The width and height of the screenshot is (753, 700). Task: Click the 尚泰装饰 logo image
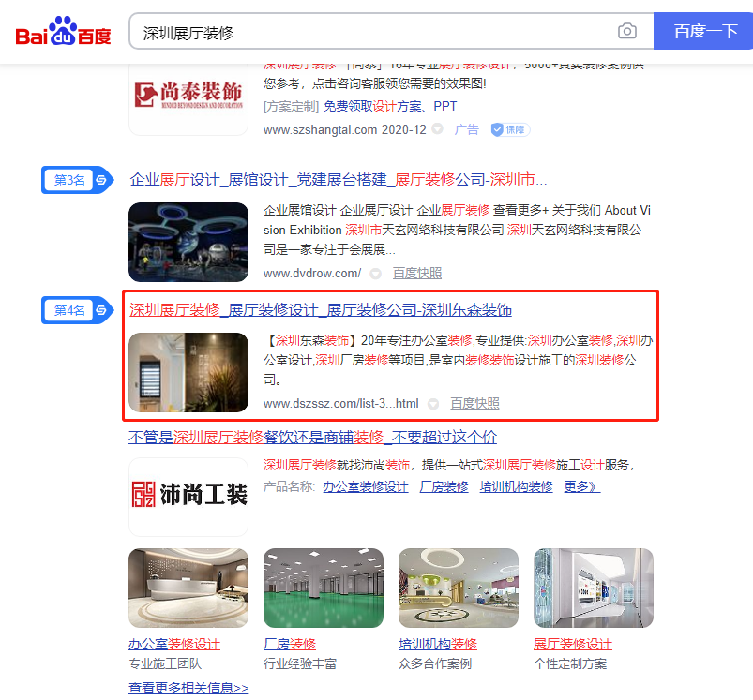point(188,97)
